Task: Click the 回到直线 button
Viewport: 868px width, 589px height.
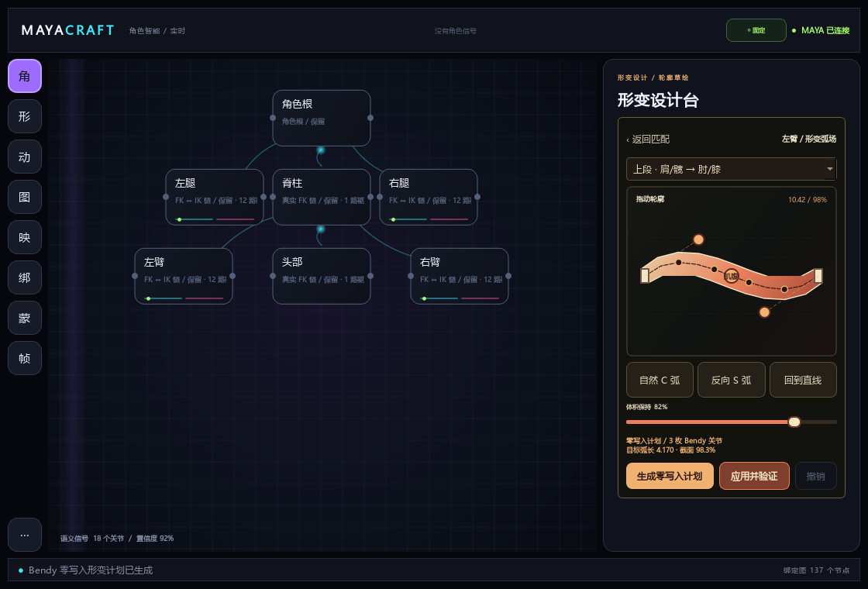Action: pos(803,380)
